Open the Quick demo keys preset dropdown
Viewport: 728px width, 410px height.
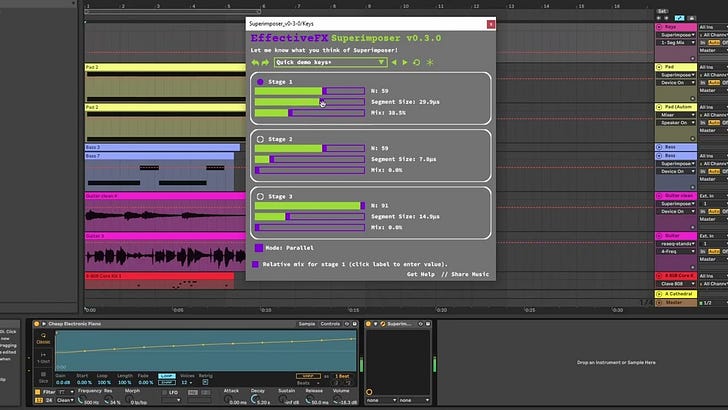click(x=330, y=62)
